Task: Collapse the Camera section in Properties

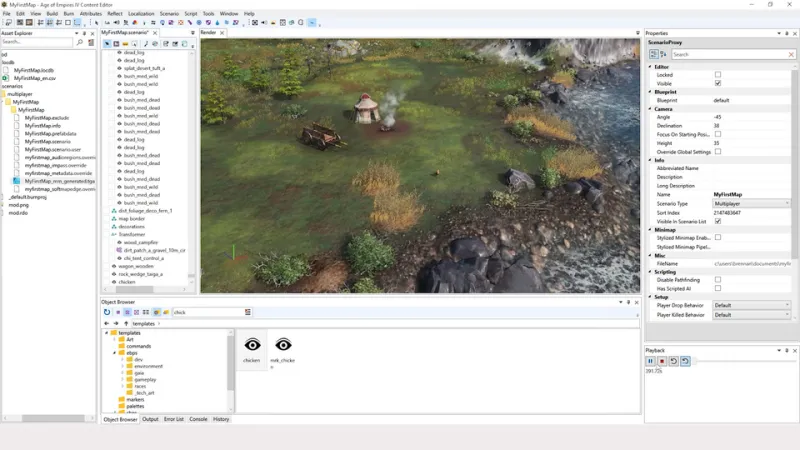Action: click(x=650, y=109)
